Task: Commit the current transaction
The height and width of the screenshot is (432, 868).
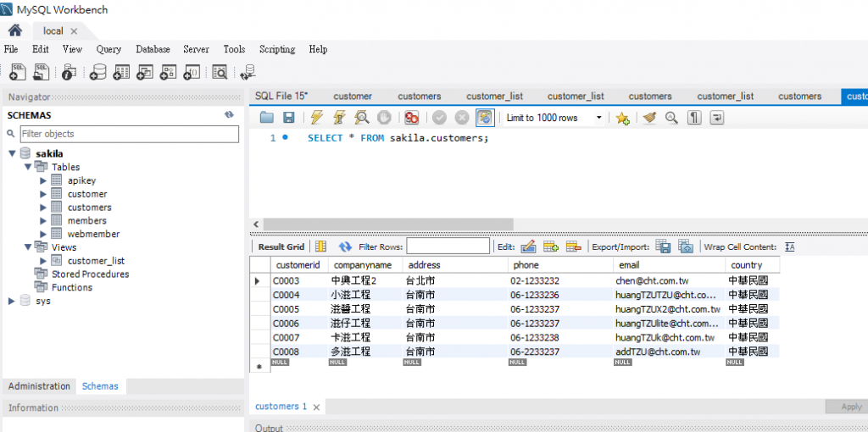Action: tap(440, 117)
